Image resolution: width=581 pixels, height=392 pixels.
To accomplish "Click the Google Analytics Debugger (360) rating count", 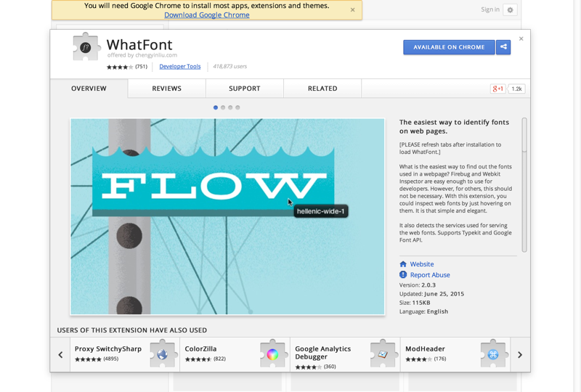I will (330, 367).
